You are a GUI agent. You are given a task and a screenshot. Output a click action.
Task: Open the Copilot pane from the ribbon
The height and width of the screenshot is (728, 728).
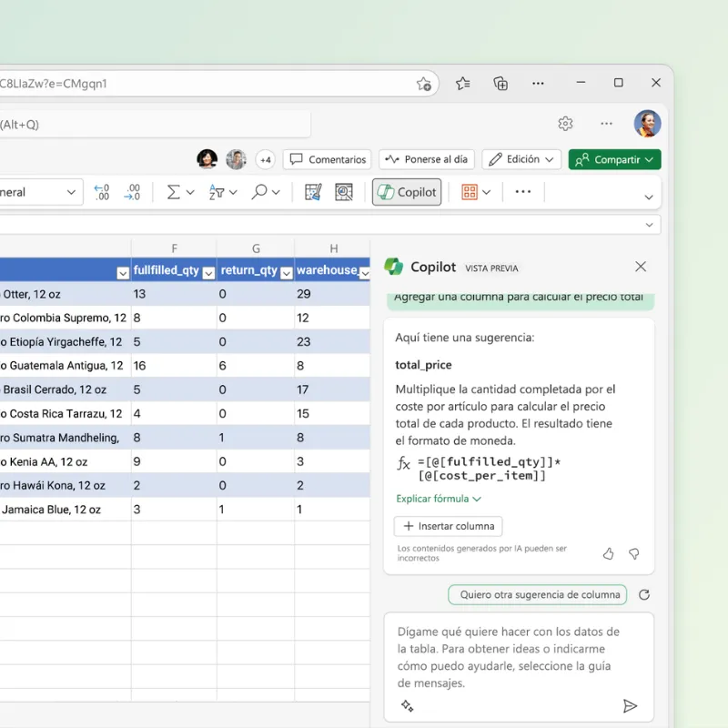pos(406,192)
